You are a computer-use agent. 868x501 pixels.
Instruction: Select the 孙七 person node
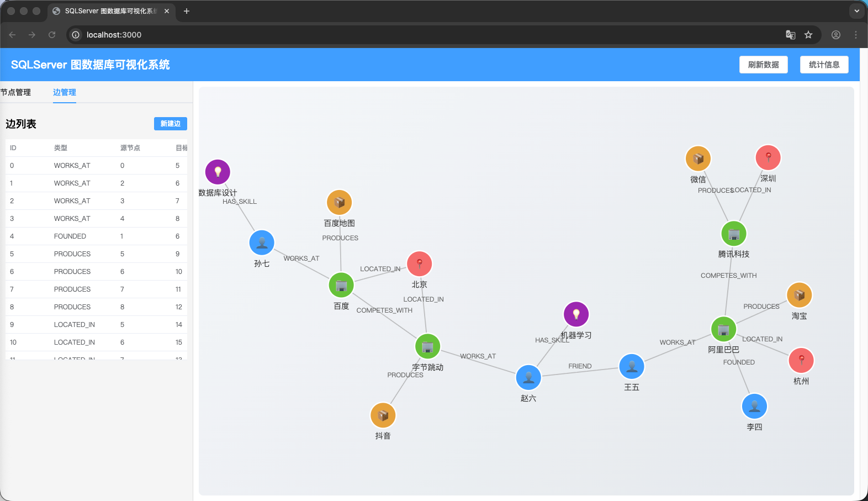[x=262, y=242]
